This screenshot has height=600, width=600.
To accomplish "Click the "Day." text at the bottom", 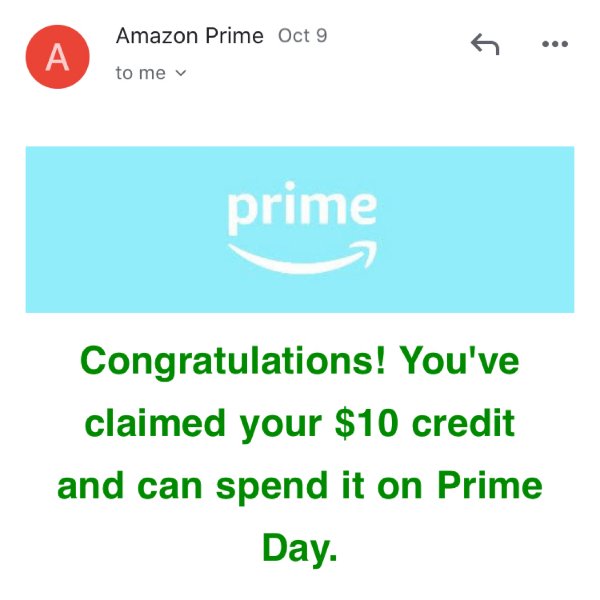I will pyautogui.click(x=300, y=548).
